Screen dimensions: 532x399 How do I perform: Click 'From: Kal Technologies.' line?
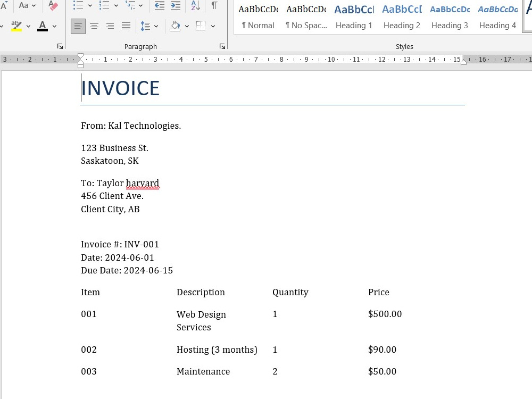[x=131, y=126]
